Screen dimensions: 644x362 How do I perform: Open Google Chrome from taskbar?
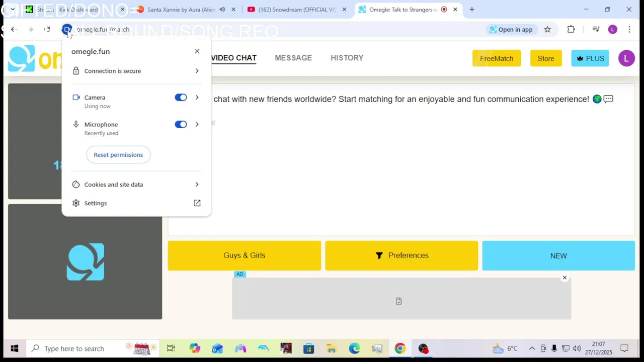point(400,348)
